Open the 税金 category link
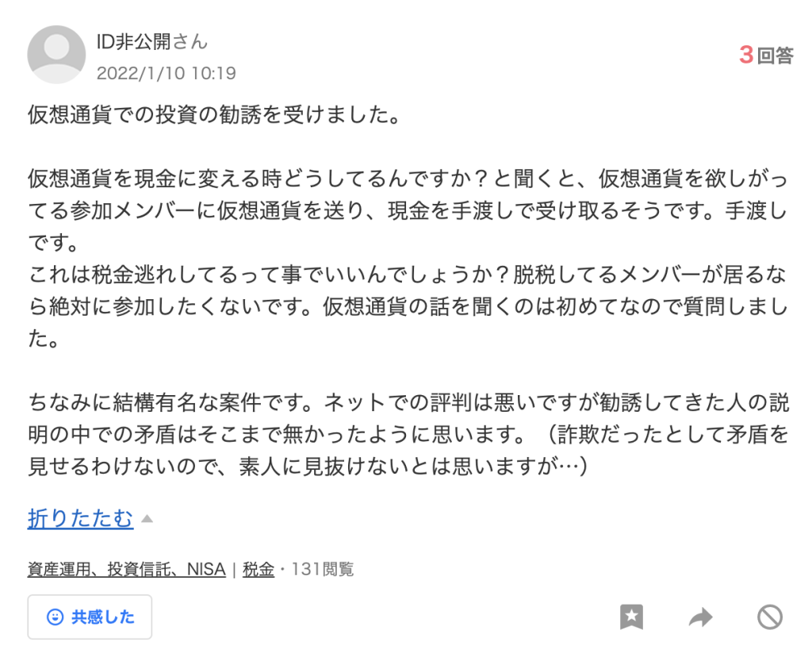 click(259, 569)
